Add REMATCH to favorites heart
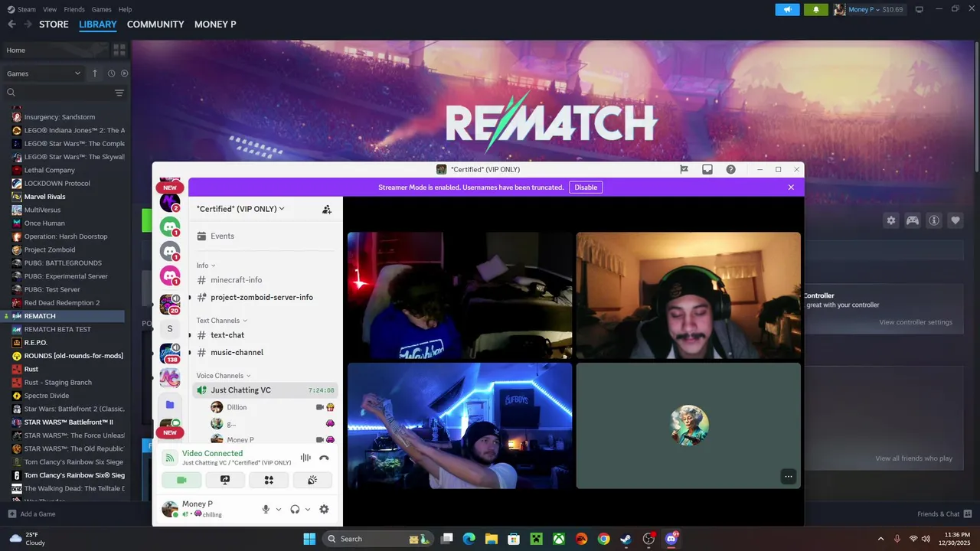The height and width of the screenshot is (551, 980). click(955, 220)
